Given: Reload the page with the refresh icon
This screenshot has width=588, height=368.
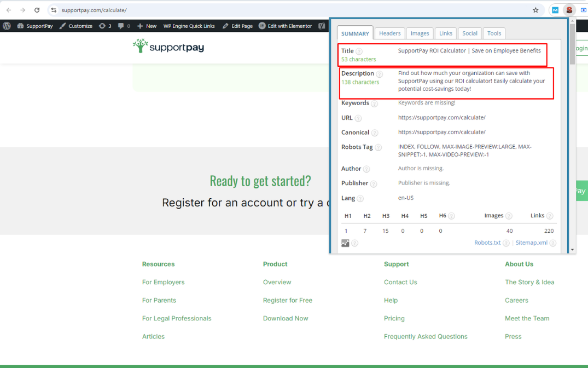Looking at the screenshot, I should pos(37,10).
